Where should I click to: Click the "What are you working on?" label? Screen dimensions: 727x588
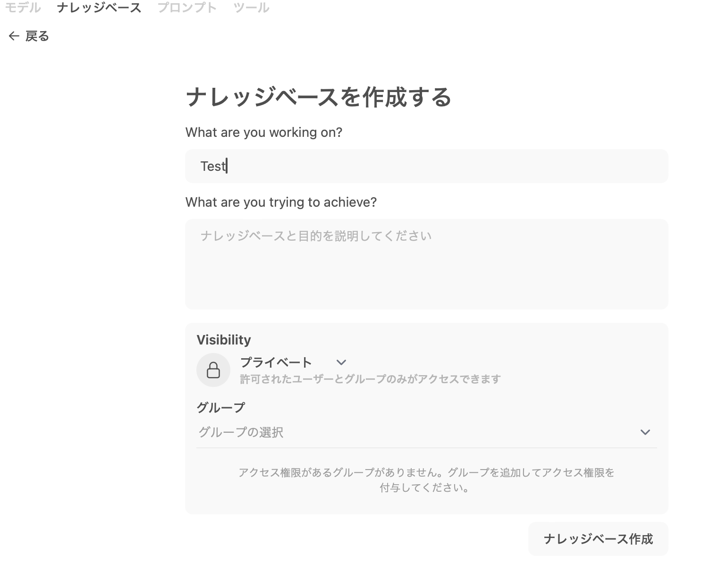click(x=263, y=132)
